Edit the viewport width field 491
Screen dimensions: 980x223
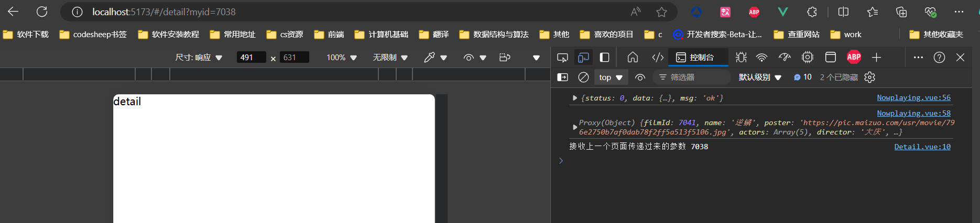[251, 57]
